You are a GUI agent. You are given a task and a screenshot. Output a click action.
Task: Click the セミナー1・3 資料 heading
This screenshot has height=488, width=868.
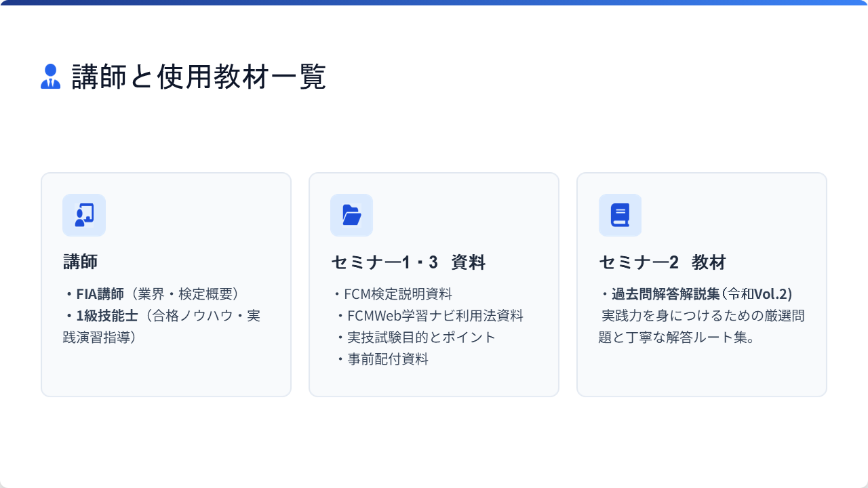[408, 262]
